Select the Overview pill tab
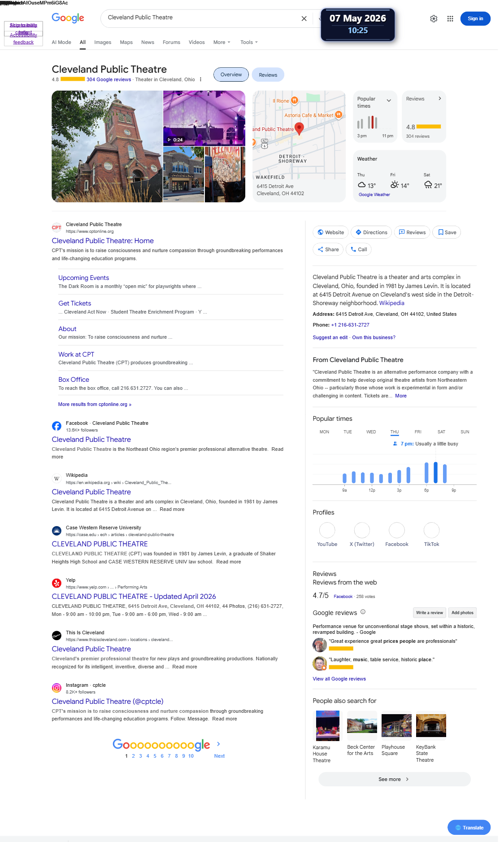Viewport: 504px width, 842px height. click(231, 74)
